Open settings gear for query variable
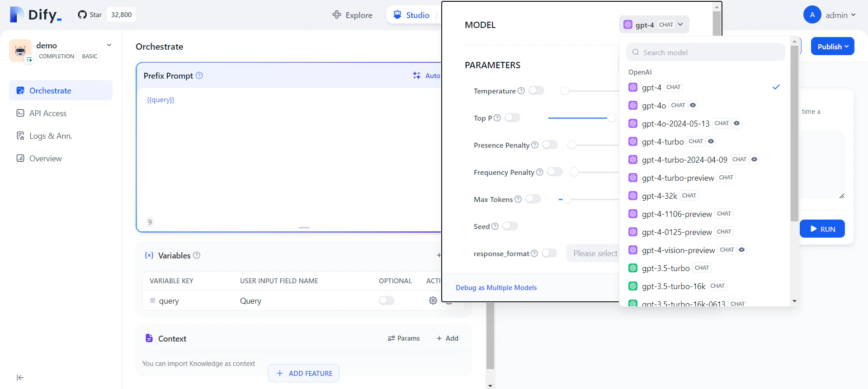Viewport: 868px width, 389px height. tap(433, 300)
